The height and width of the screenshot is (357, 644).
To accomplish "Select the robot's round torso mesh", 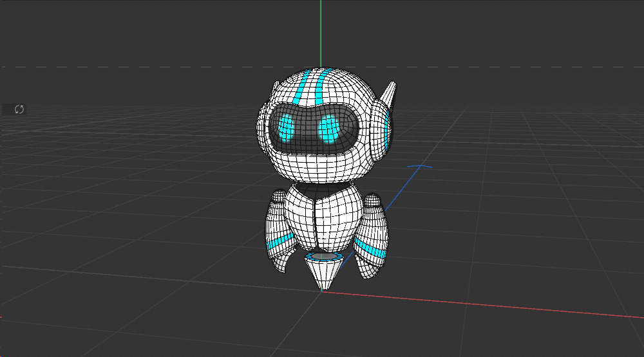I will tap(324, 217).
